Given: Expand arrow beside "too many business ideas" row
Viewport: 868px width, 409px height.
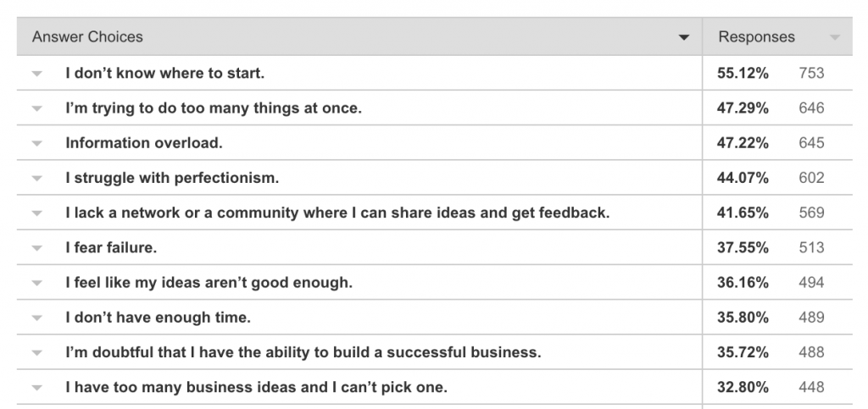Looking at the screenshot, I should (36, 388).
